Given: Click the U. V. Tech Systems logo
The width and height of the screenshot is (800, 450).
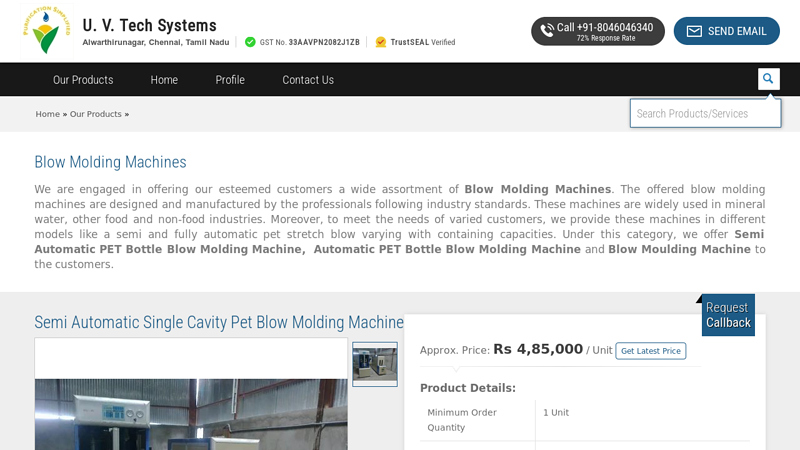Looking at the screenshot, I should 46,30.
